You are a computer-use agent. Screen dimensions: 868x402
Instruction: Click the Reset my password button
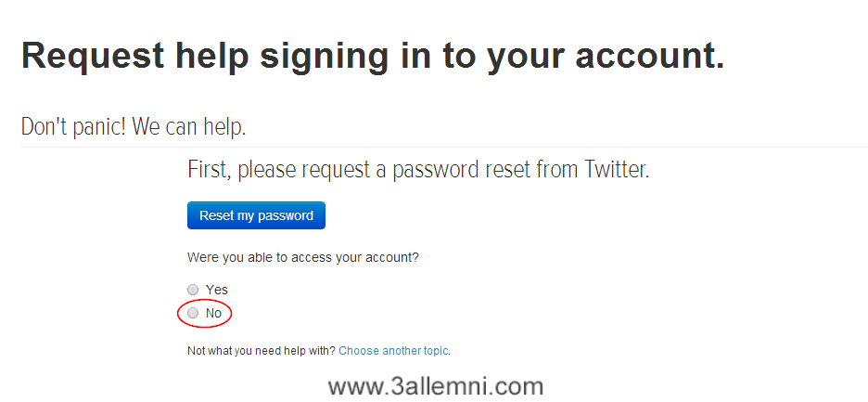[256, 215]
